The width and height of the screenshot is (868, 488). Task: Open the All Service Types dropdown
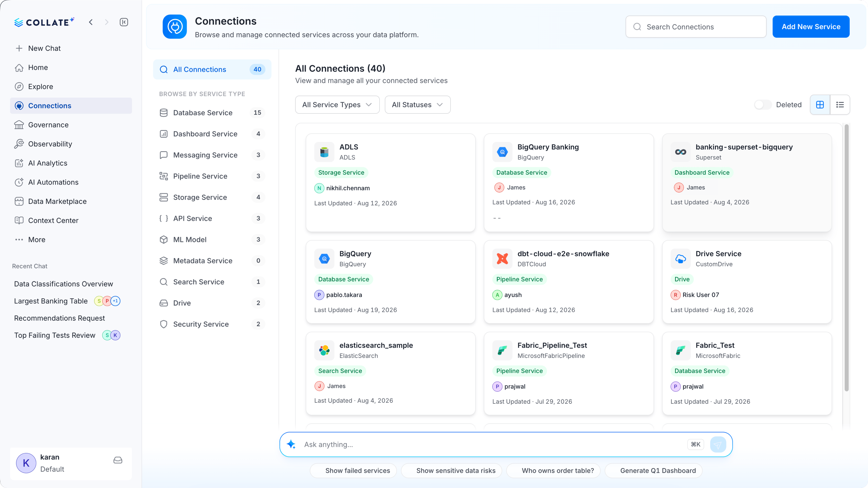click(337, 105)
